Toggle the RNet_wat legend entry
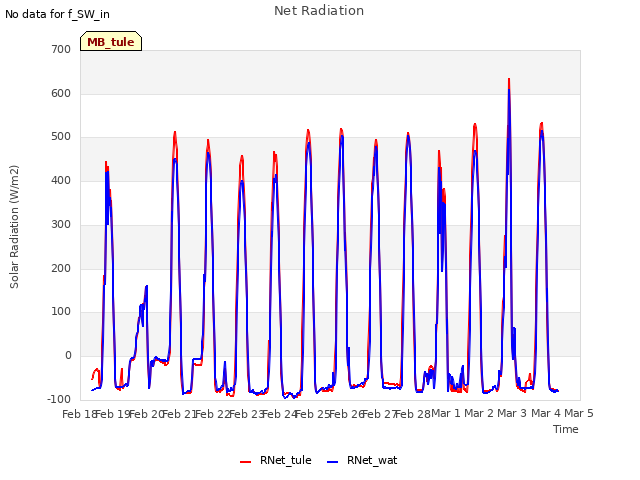640x480 pixels. [x=362, y=460]
